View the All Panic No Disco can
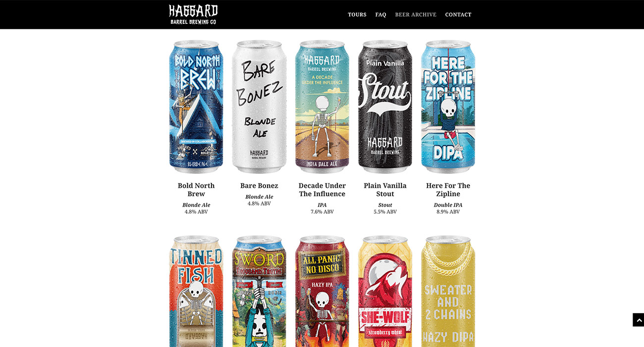The image size is (644, 347). tap(322, 291)
